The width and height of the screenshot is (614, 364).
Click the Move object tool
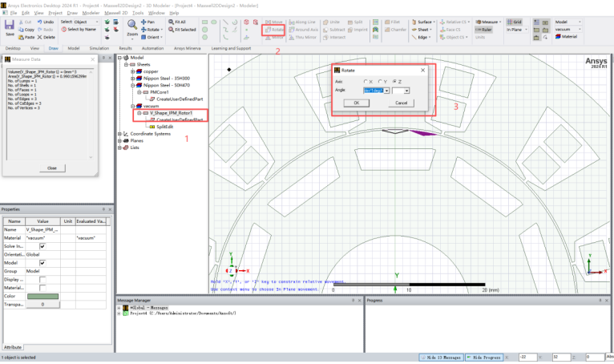click(x=273, y=22)
